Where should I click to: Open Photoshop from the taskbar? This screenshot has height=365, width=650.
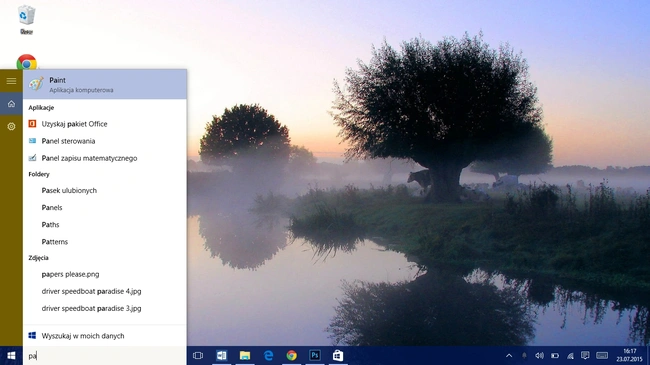click(315, 355)
